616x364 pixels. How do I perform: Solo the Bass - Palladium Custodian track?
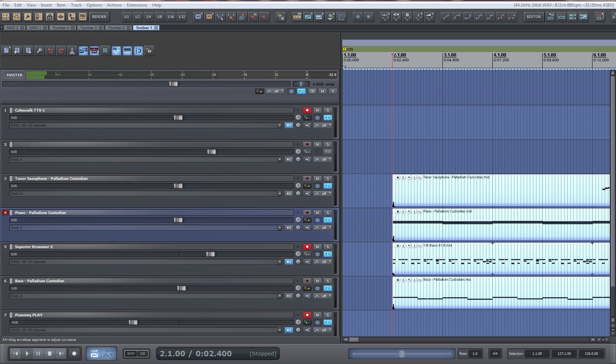(328, 281)
